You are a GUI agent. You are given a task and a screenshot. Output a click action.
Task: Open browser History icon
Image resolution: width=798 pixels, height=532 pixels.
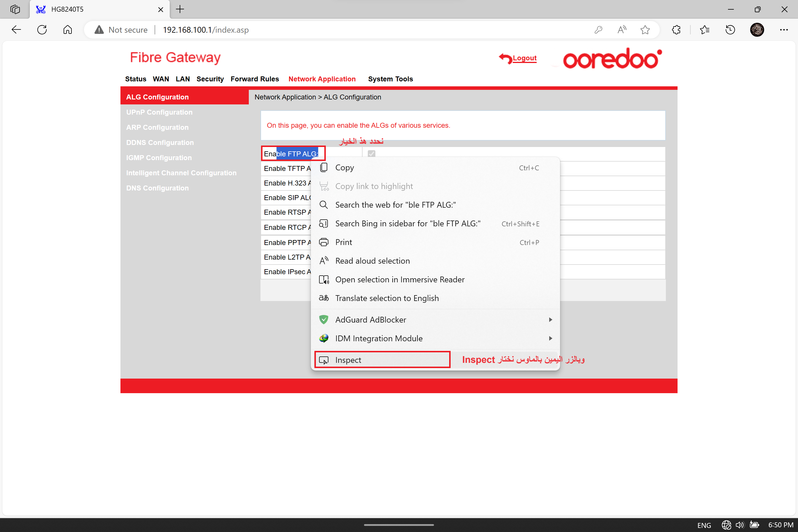pyautogui.click(x=730, y=30)
